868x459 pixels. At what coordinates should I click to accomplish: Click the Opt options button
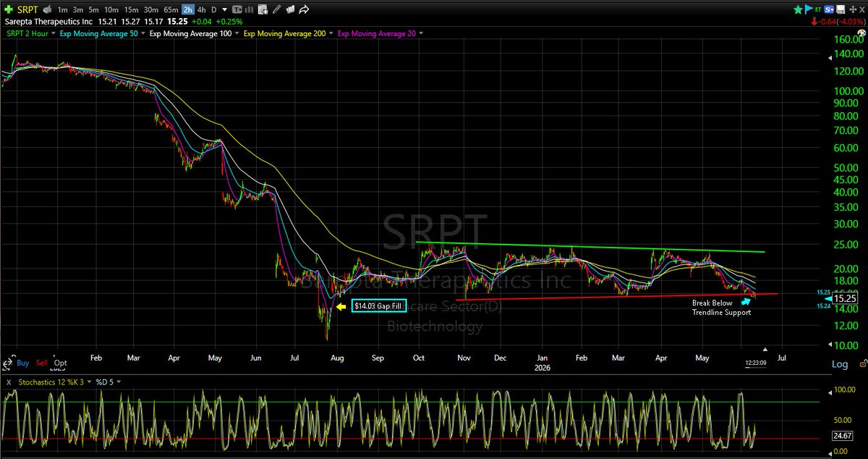60,363
